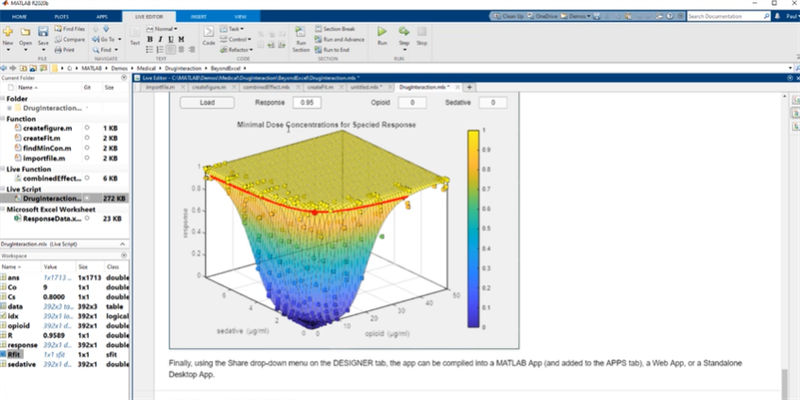Select findMinCon.m in Current Folder
Viewport: 800px width, 400px height.
click(47, 148)
